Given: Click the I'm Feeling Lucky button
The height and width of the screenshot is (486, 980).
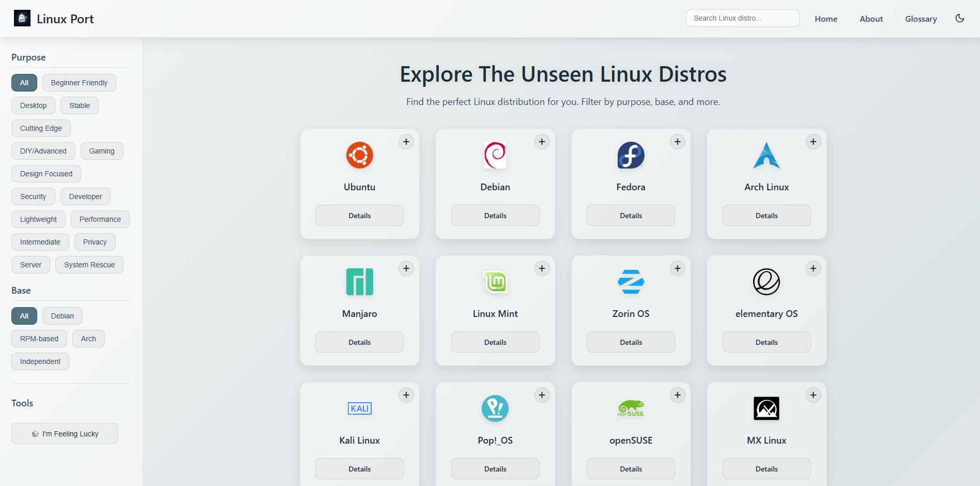Looking at the screenshot, I should pyautogui.click(x=64, y=434).
